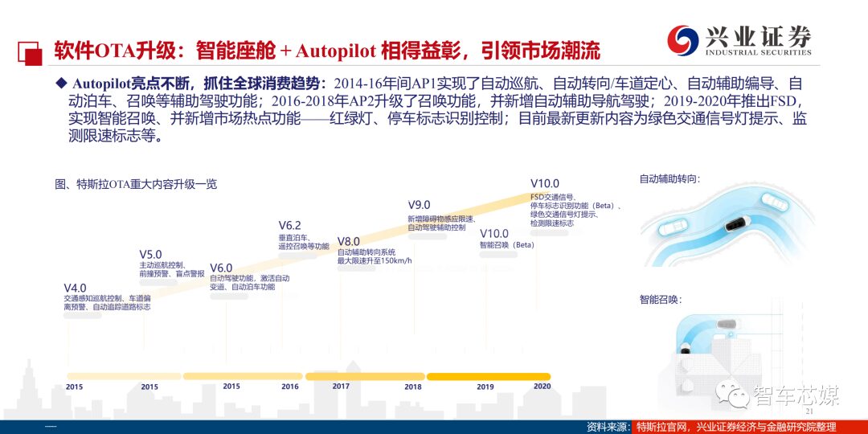Click the text 新增障碍物感应限速
This screenshot has width=868, height=434.
[441, 219]
